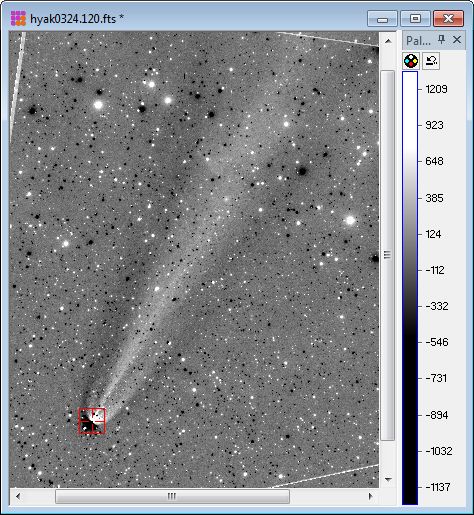Maximize the hyak0324.120.fts image window
This screenshot has width=474, height=515.
click(x=415, y=19)
